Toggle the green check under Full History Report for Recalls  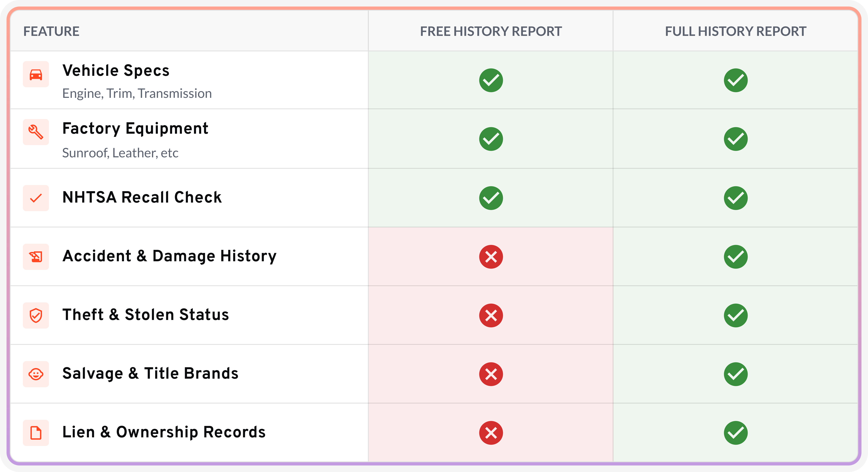pyautogui.click(x=736, y=198)
